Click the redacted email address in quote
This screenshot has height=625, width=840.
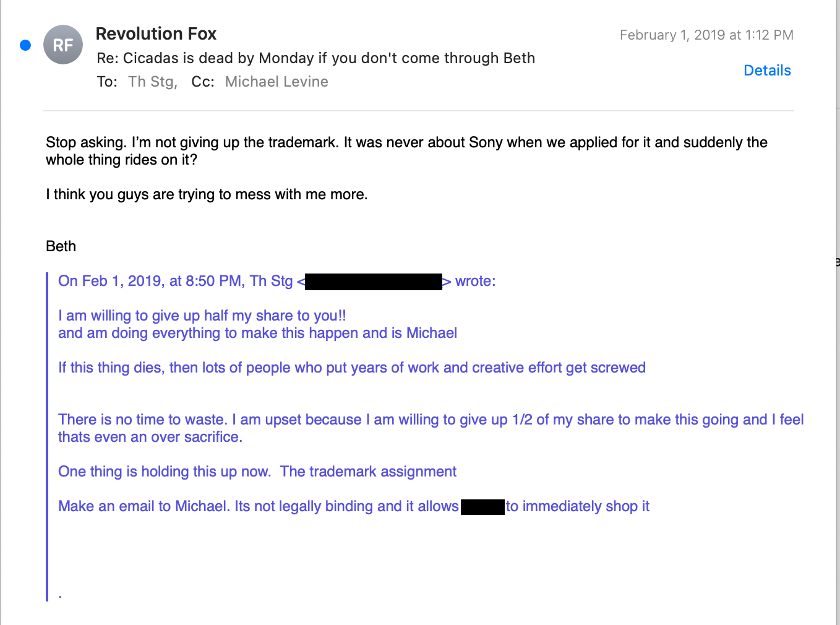coord(374,282)
